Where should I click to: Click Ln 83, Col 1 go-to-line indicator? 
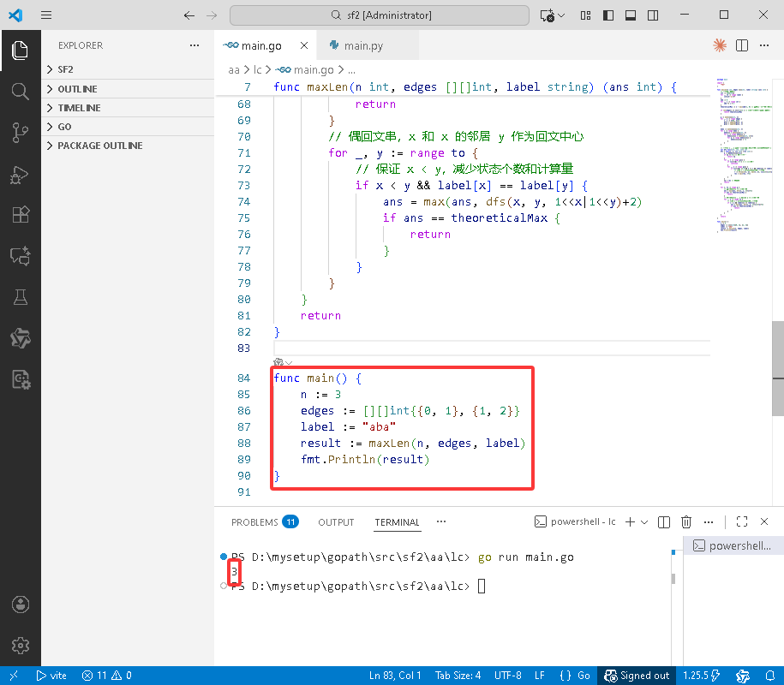pyautogui.click(x=395, y=676)
